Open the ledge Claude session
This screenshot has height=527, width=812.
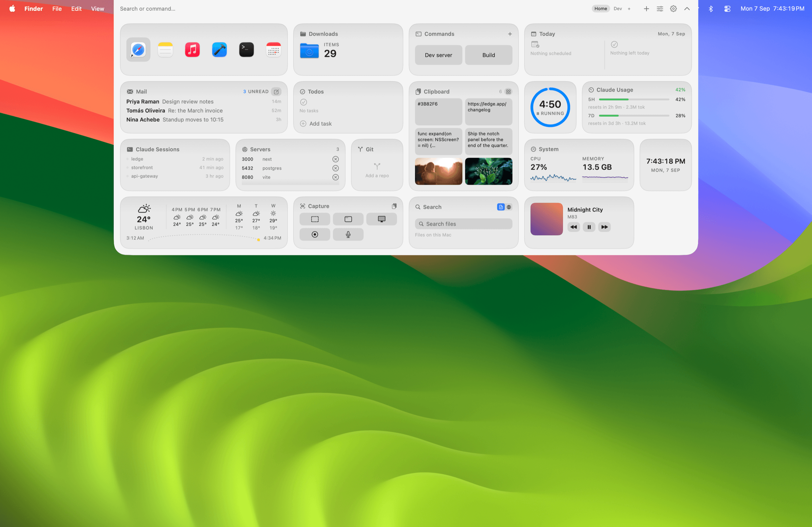[175, 159]
